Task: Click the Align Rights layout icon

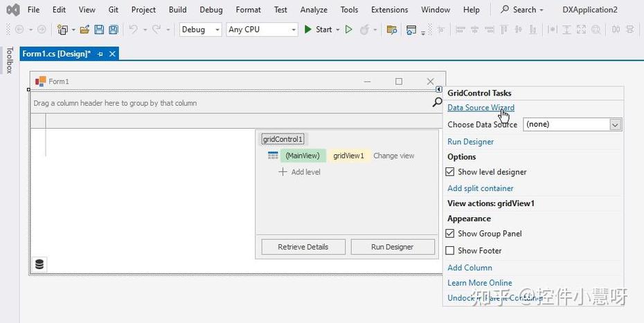Action: [489, 30]
